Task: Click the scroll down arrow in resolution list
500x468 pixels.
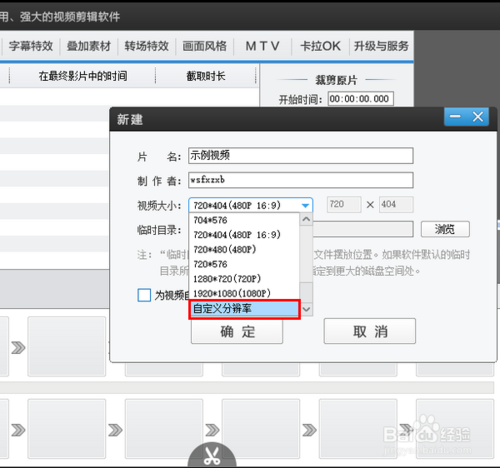Action: pos(306,309)
